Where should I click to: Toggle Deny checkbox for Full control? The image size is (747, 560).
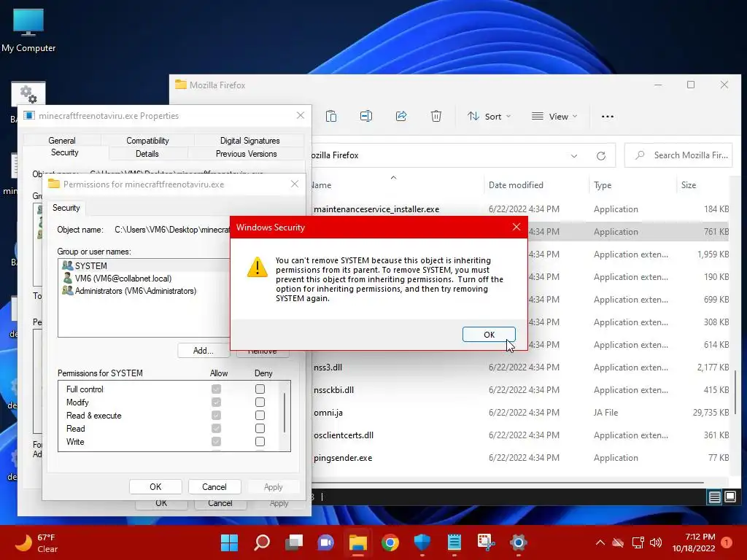pos(260,389)
